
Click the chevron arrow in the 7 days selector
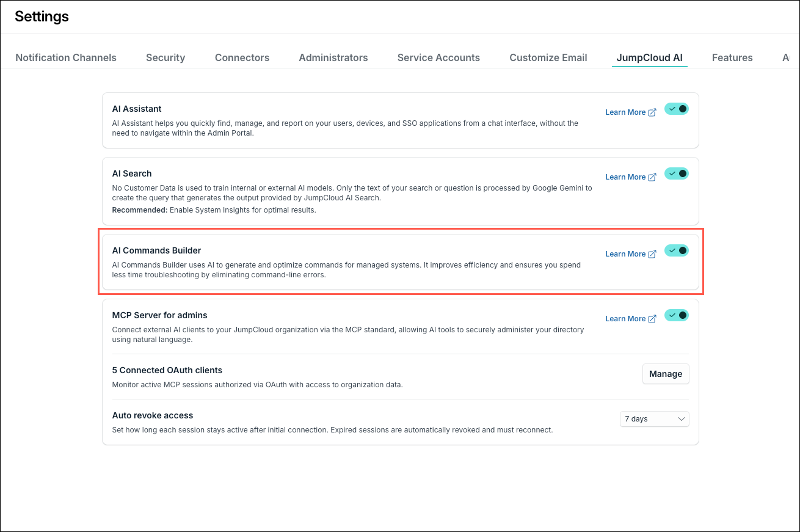coord(682,419)
